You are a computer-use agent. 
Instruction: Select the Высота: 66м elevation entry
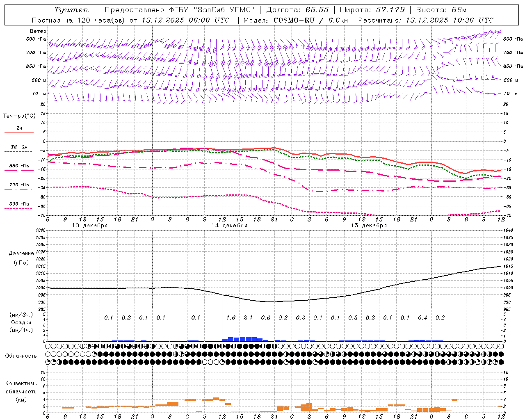[441, 10]
